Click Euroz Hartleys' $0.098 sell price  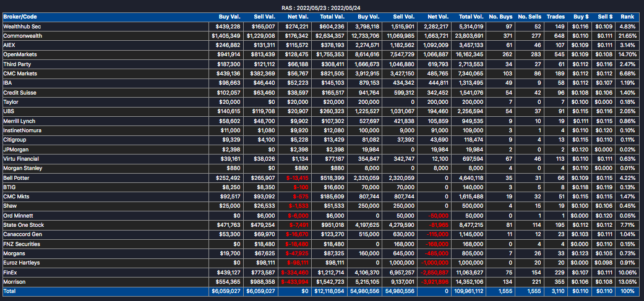click(x=605, y=263)
